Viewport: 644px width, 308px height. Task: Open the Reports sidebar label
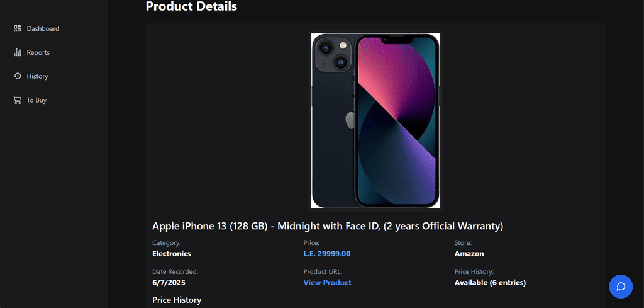[x=38, y=53]
